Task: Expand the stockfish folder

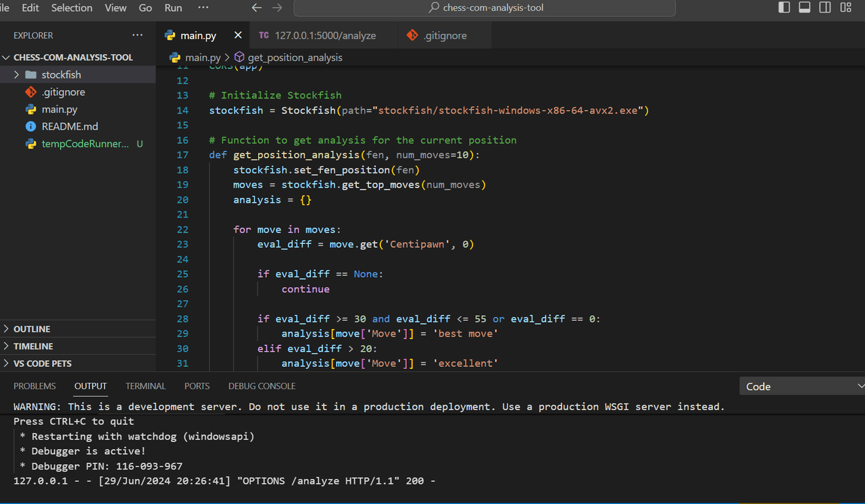Action: [61, 74]
